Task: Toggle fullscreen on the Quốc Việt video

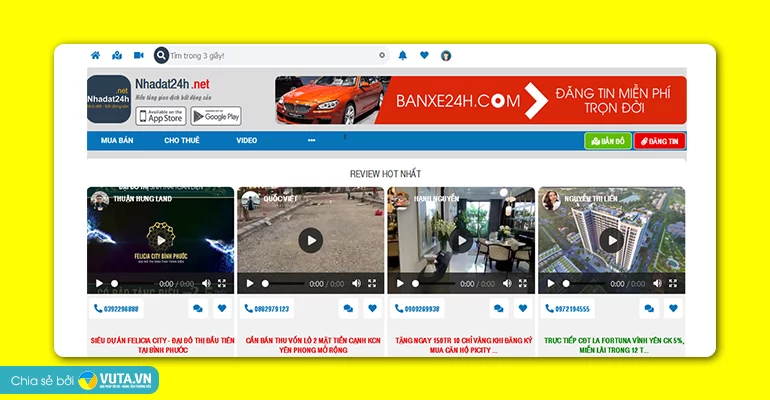Action: 372,283
